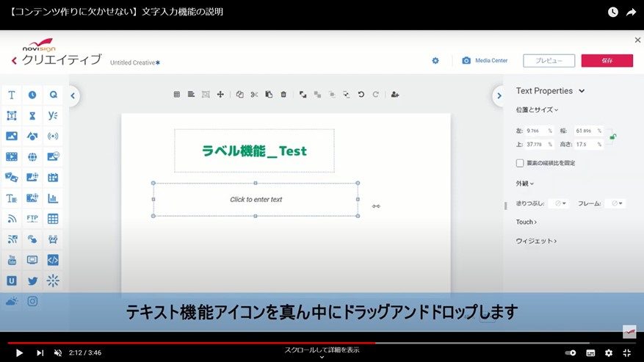
Task: Select the screen monitor widget icon
Action: pos(32,260)
